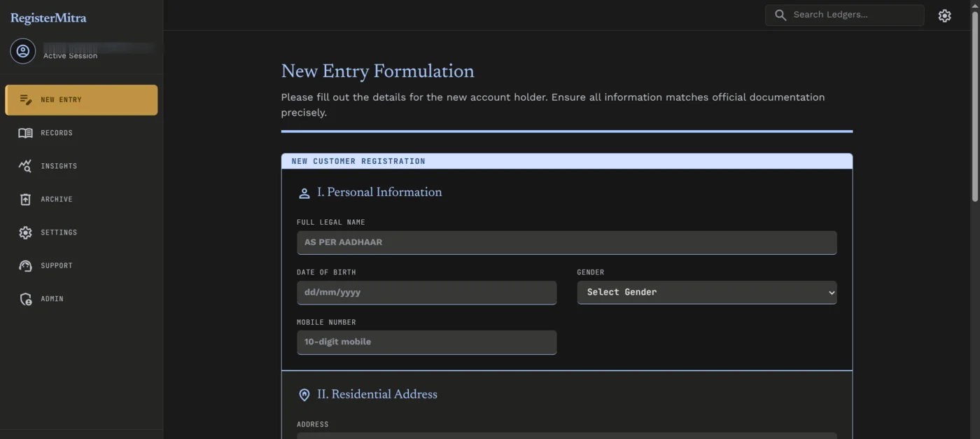
Task: Open settings via top-right gear icon
Action: pos(944,15)
